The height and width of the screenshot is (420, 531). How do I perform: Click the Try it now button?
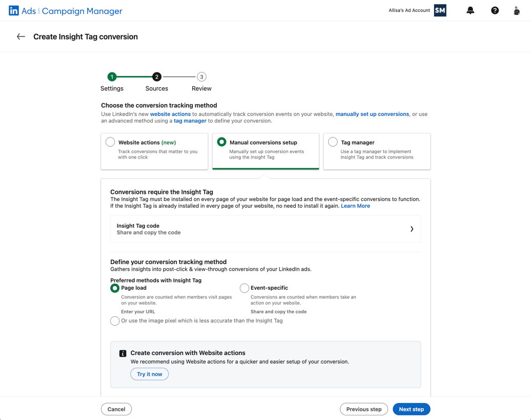149,374
